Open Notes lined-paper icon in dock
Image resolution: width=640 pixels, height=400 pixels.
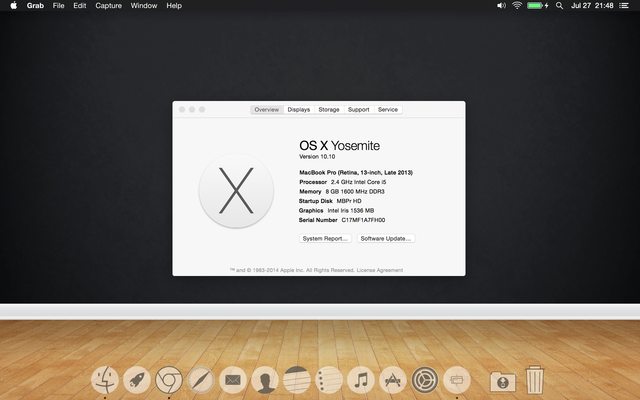pos(297,380)
